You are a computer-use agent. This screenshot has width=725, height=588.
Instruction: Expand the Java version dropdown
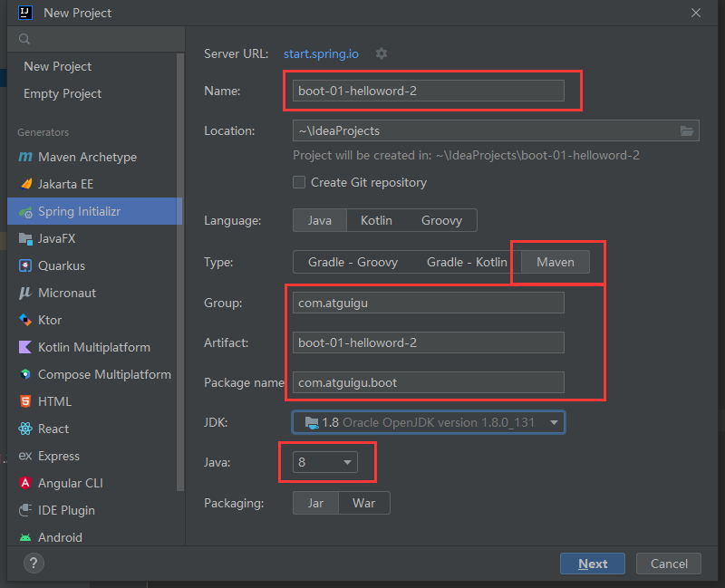click(347, 463)
